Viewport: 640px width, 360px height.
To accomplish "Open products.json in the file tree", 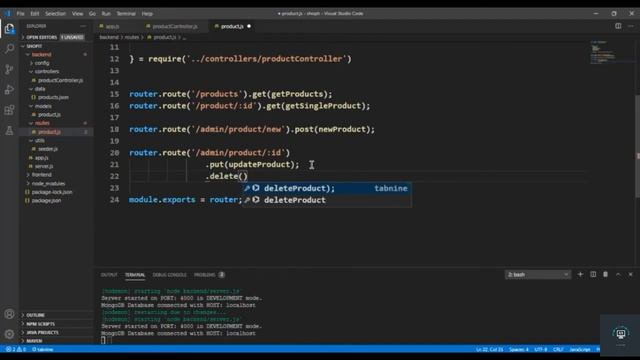I will [x=53, y=97].
